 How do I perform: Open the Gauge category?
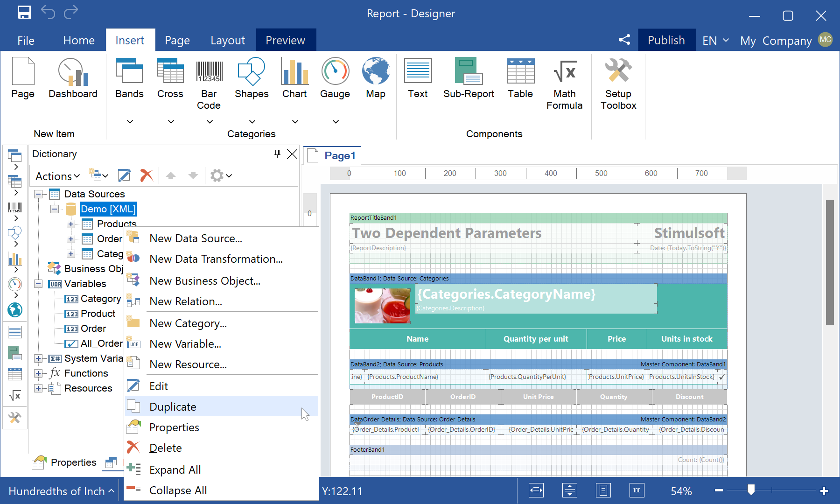pyautogui.click(x=335, y=91)
